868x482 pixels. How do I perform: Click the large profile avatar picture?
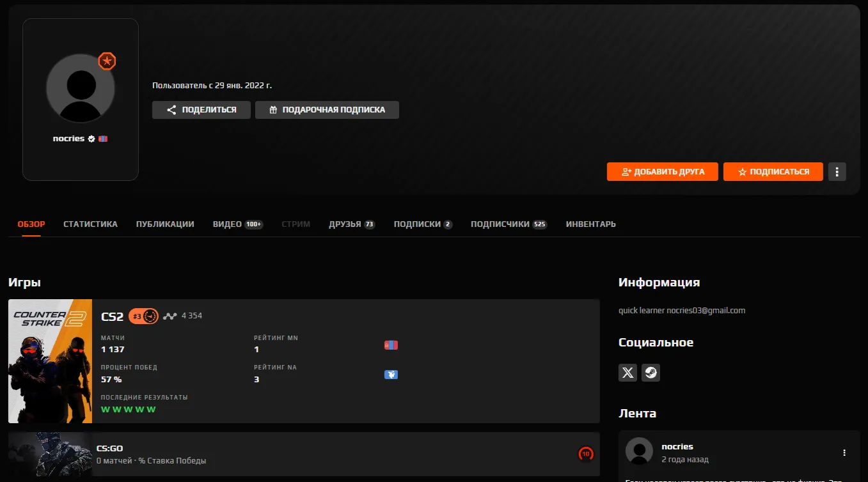pos(81,88)
